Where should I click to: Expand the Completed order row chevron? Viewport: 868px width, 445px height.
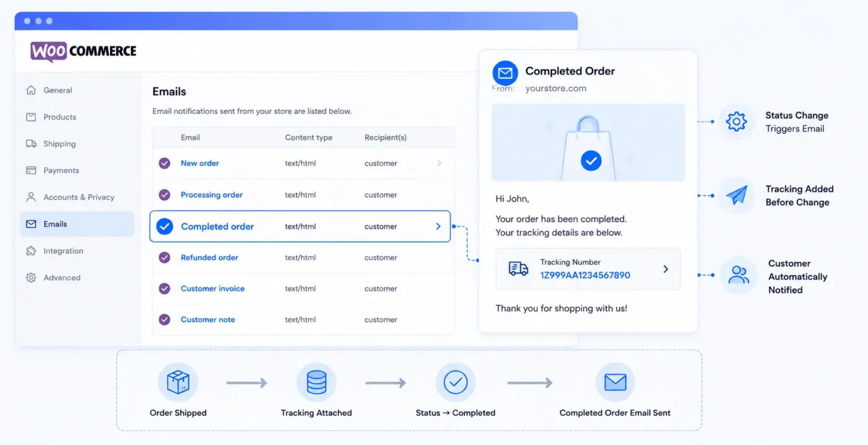click(438, 227)
